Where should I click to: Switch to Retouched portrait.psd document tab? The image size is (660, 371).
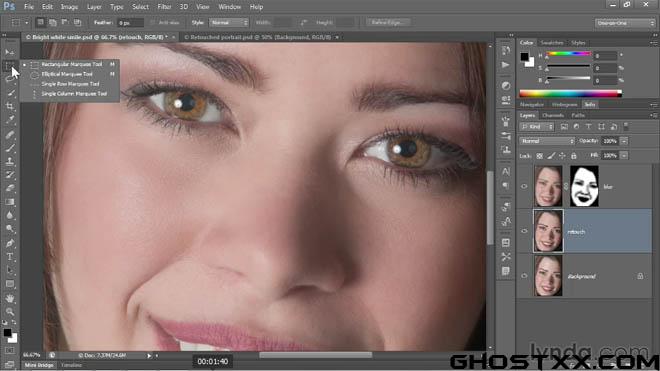click(x=258, y=37)
